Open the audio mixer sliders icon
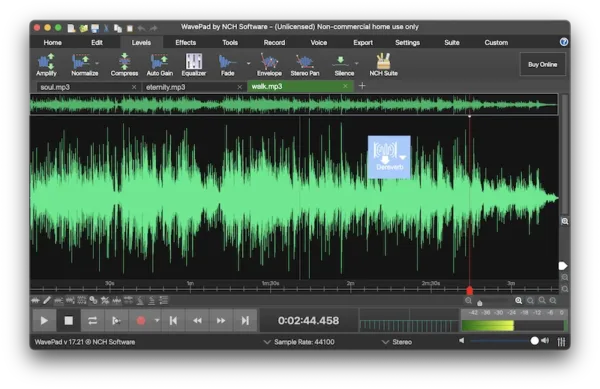 click(x=561, y=342)
